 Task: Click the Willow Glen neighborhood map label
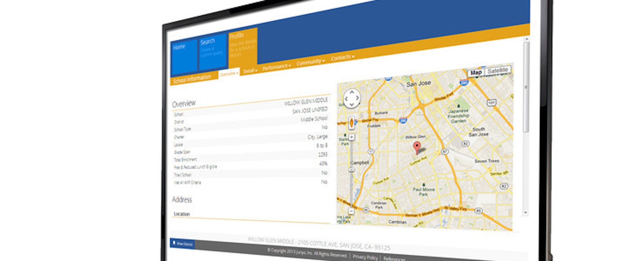pyautogui.click(x=415, y=137)
